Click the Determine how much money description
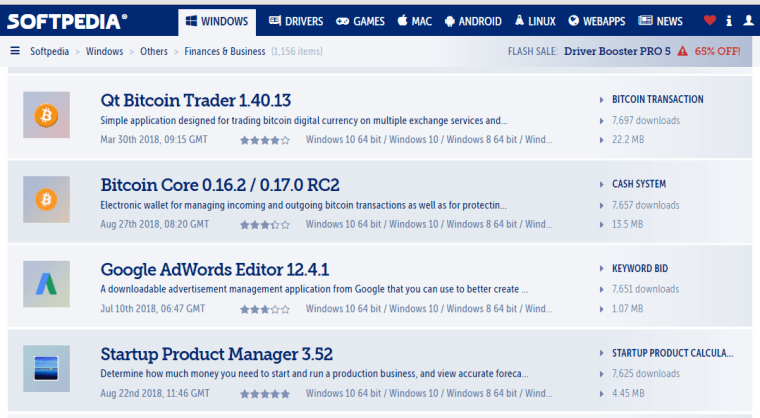Image resolution: width=760 pixels, height=418 pixels. pos(314,373)
